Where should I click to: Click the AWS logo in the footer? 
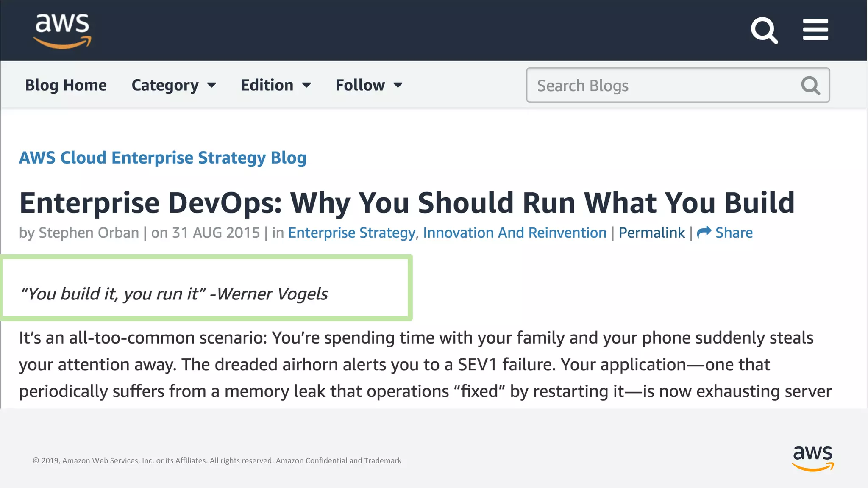coord(812,458)
